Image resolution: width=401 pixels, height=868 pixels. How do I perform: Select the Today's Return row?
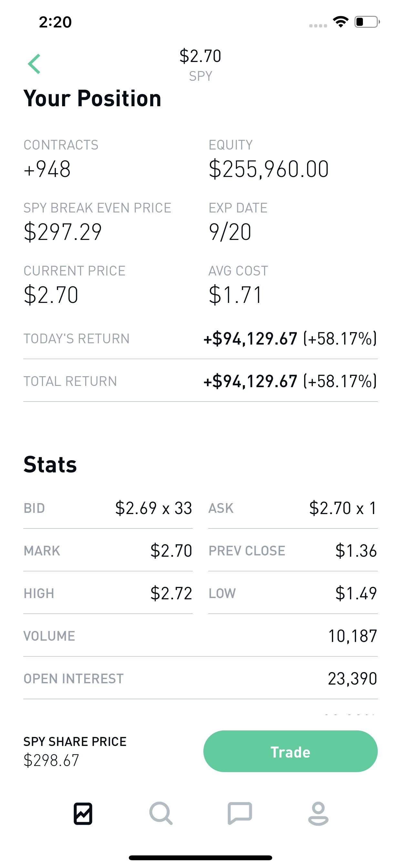pos(200,339)
